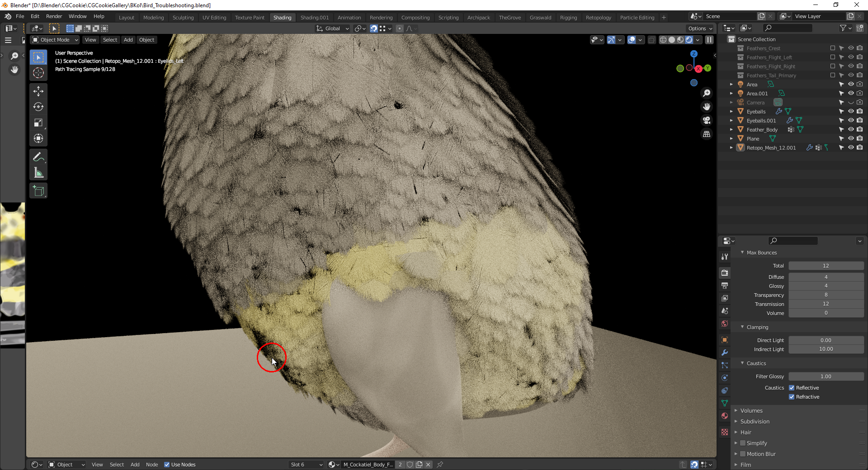Toggle the camera view gizmo
Screen dimensions: 868x470
[x=707, y=120]
